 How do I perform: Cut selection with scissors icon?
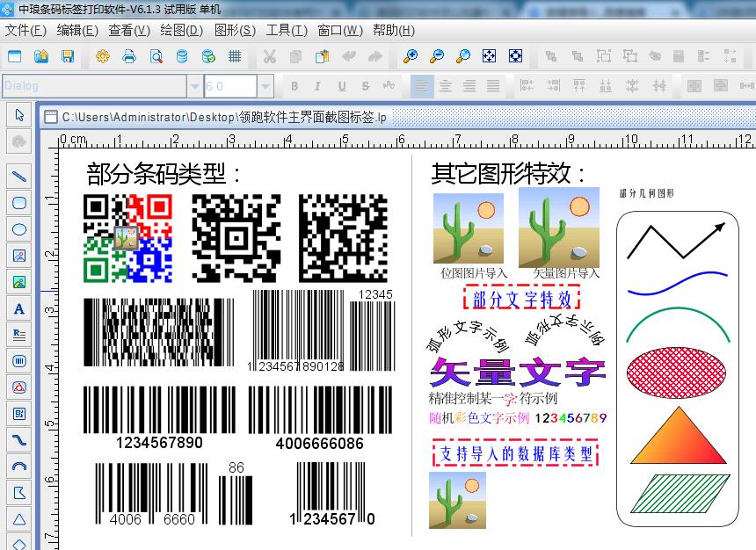[270, 56]
